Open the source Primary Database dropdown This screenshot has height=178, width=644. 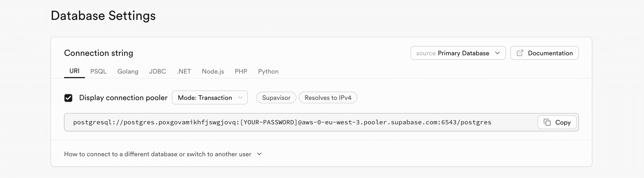[x=458, y=53]
